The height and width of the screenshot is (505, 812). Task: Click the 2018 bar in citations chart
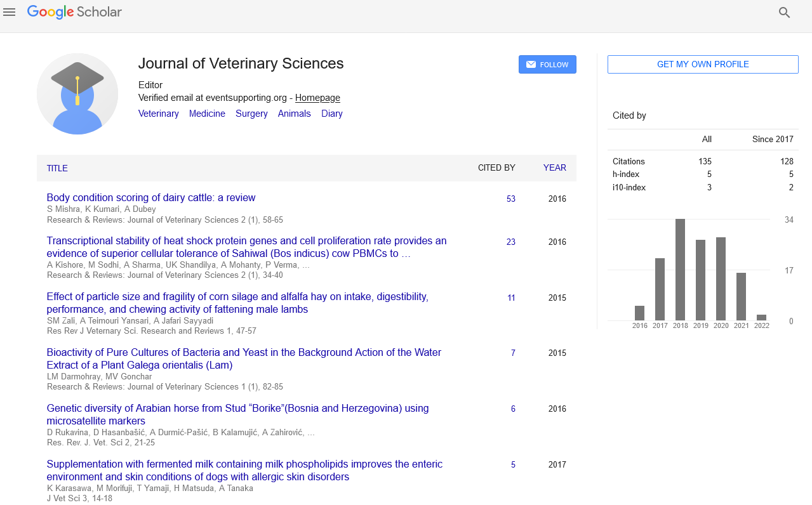[680, 270]
